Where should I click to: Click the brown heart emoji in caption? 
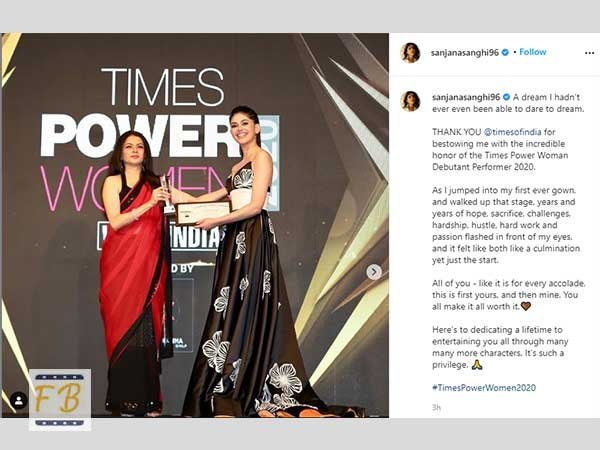pos(526,306)
